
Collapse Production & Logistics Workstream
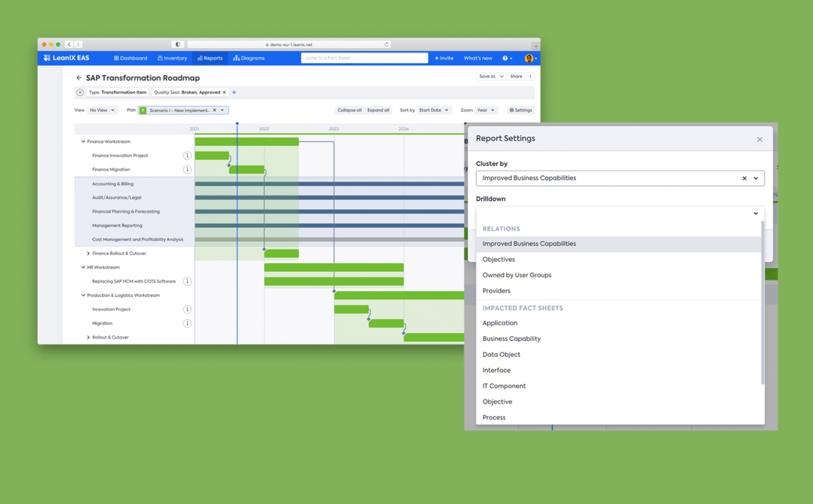tap(83, 295)
